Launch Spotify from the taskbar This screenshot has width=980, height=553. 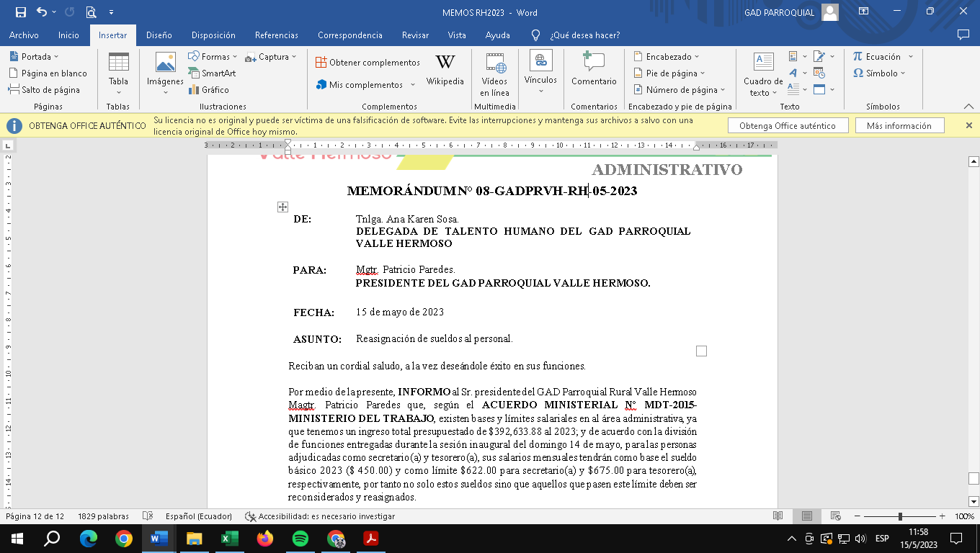301,538
